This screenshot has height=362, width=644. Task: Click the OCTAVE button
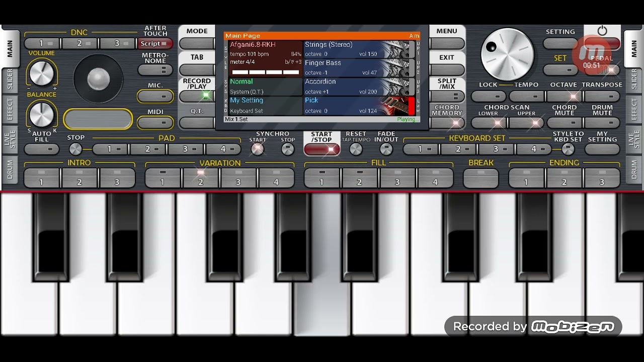pos(564,96)
